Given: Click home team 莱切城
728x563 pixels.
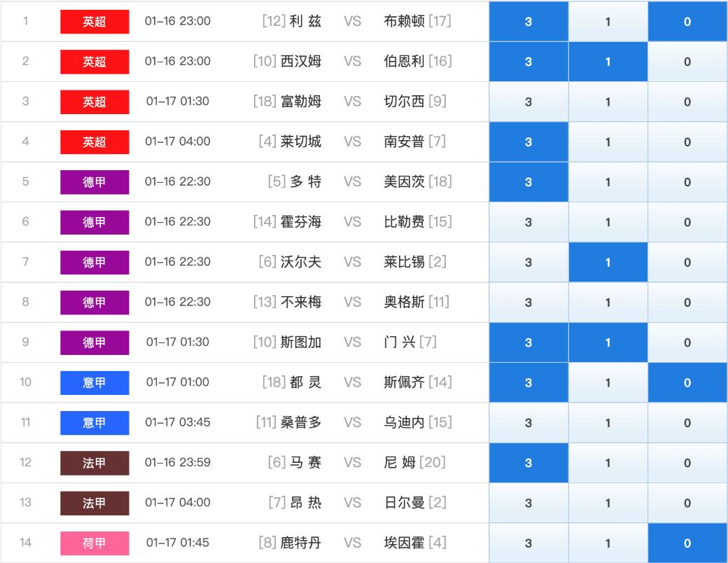Looking at the screenshot, I should [x=301, y=141].
